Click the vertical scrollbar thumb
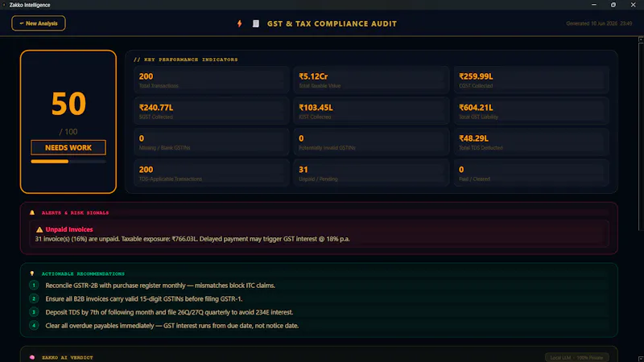 (640, 136)
